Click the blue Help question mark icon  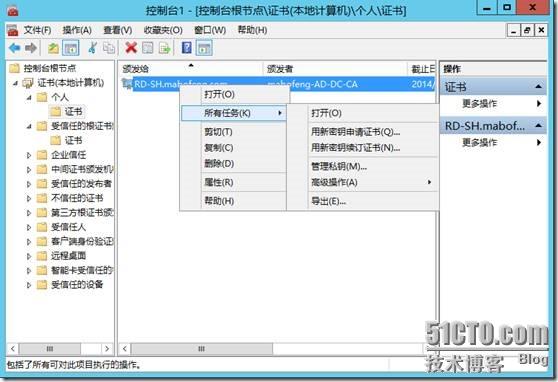click(187, 48)
